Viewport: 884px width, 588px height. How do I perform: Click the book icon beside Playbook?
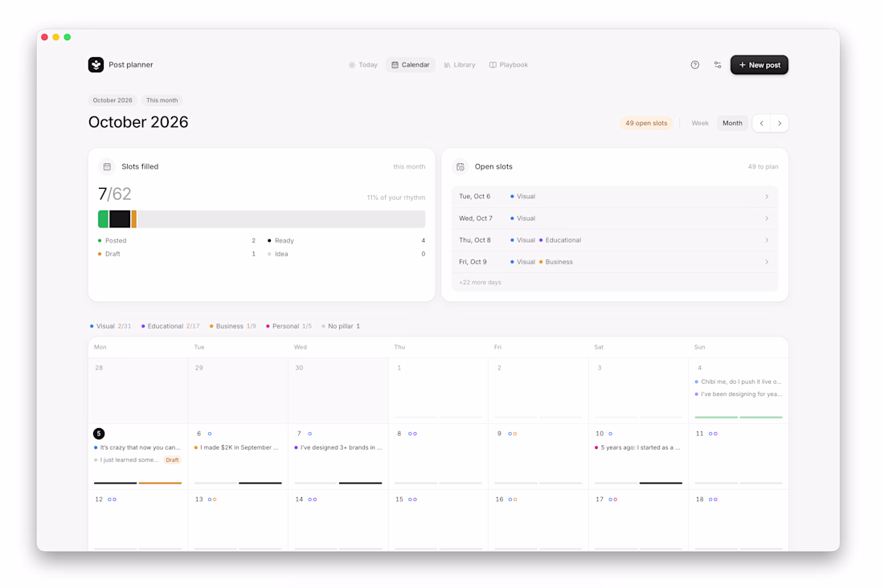click(x=493, y=65)
